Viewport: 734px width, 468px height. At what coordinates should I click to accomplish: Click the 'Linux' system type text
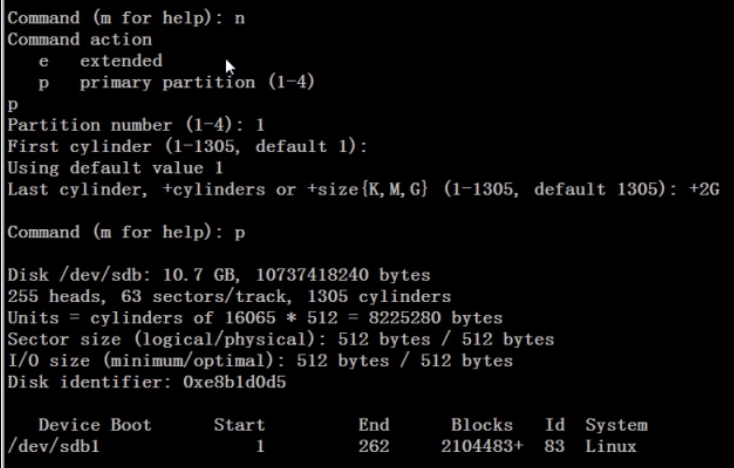tap(610, 446)
